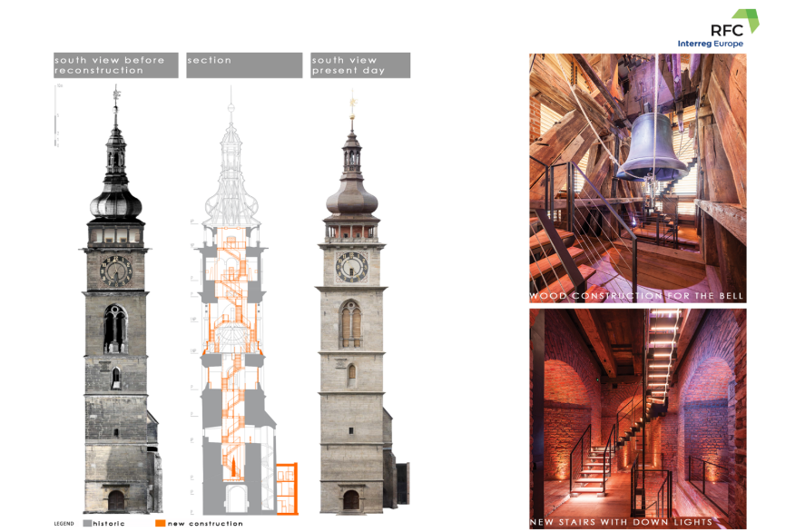Click the orange 'new construction' legend swatch
Image resolution: width=786 pixels, height=532 pixels.
point(161,524)
